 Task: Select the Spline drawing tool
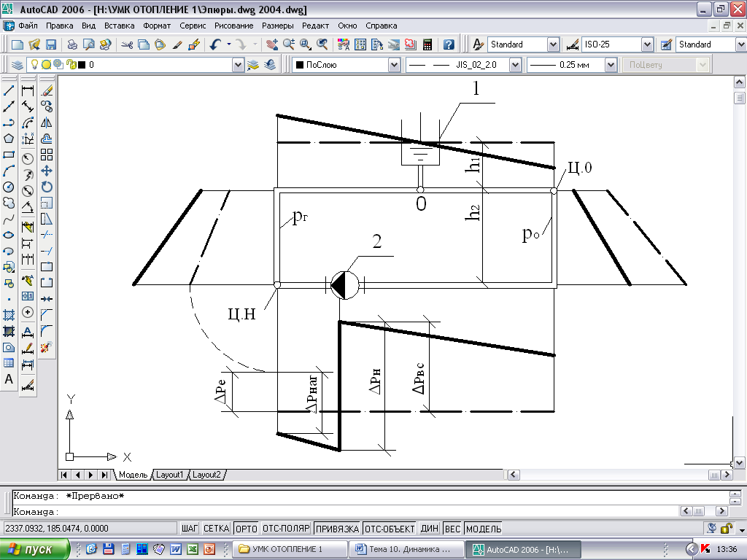9,219
